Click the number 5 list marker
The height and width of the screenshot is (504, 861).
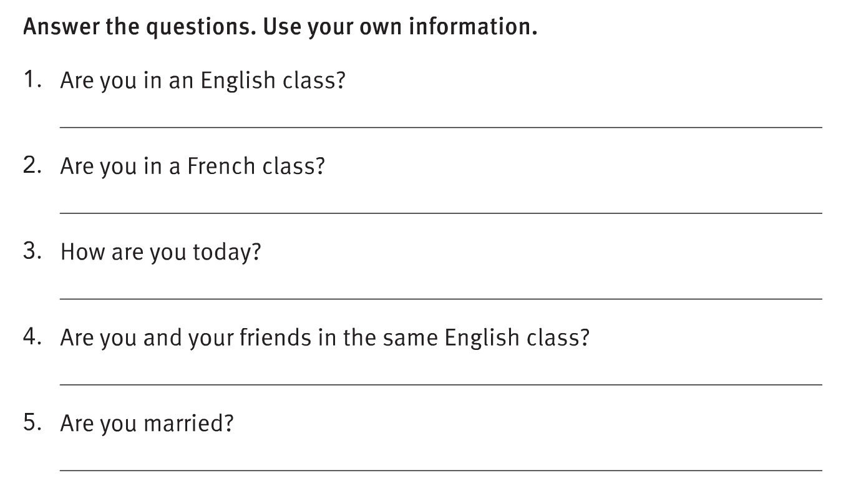(x=32, y=422)
